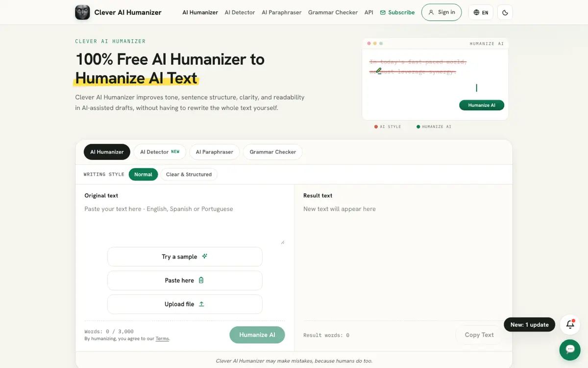Image resolution: width=588 pixels, height=368 pixels.
Task: Select the Normal writing style
Action: (143, 174)
